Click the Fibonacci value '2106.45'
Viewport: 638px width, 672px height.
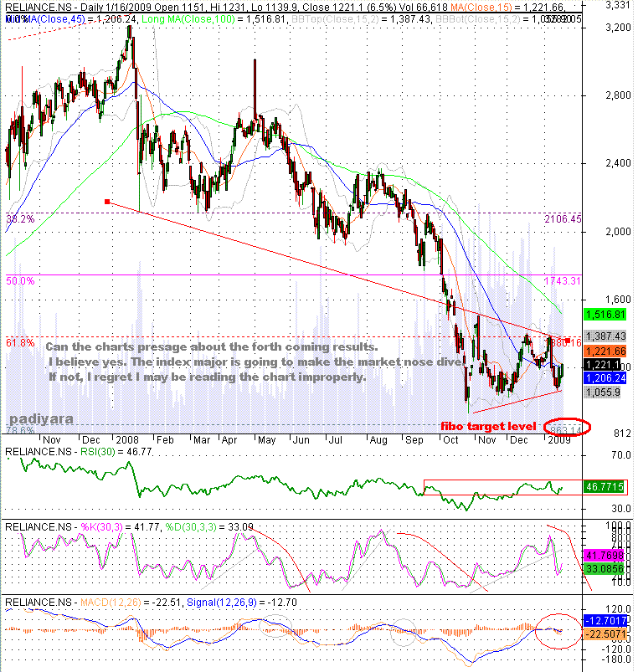(563, 219)
